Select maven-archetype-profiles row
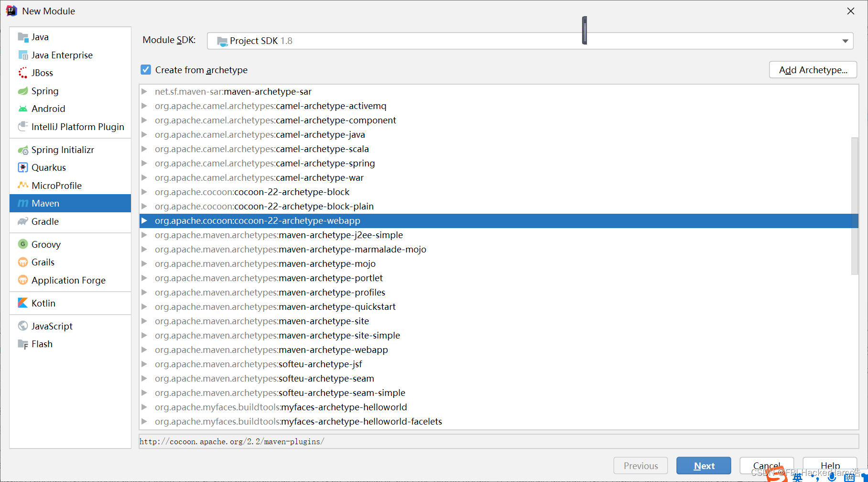 499,292
